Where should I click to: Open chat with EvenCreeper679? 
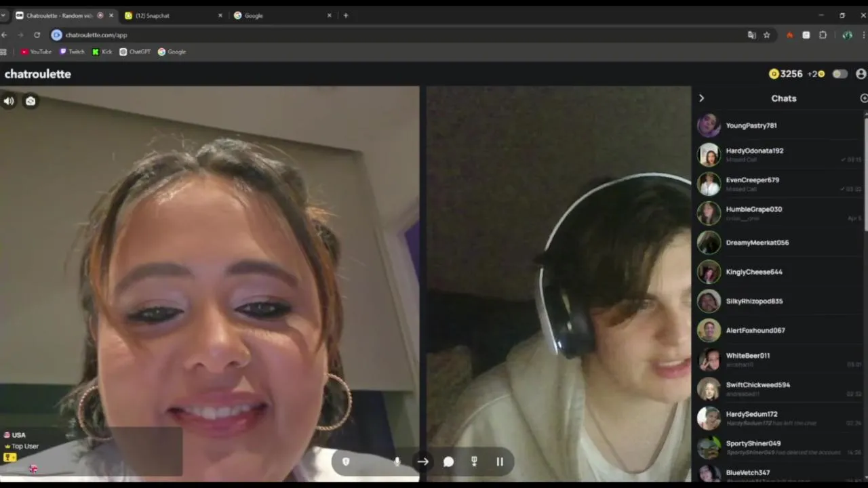point(778,184)
